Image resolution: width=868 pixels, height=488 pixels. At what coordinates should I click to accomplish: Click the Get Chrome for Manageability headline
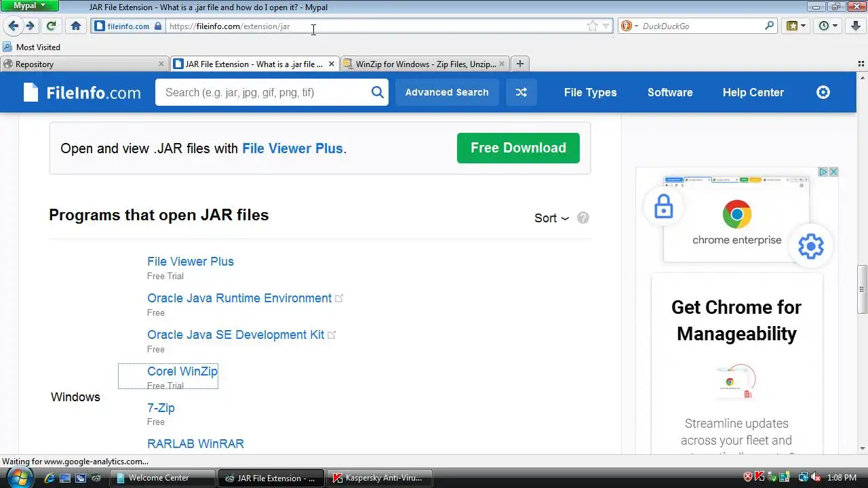tap(736, 321)
